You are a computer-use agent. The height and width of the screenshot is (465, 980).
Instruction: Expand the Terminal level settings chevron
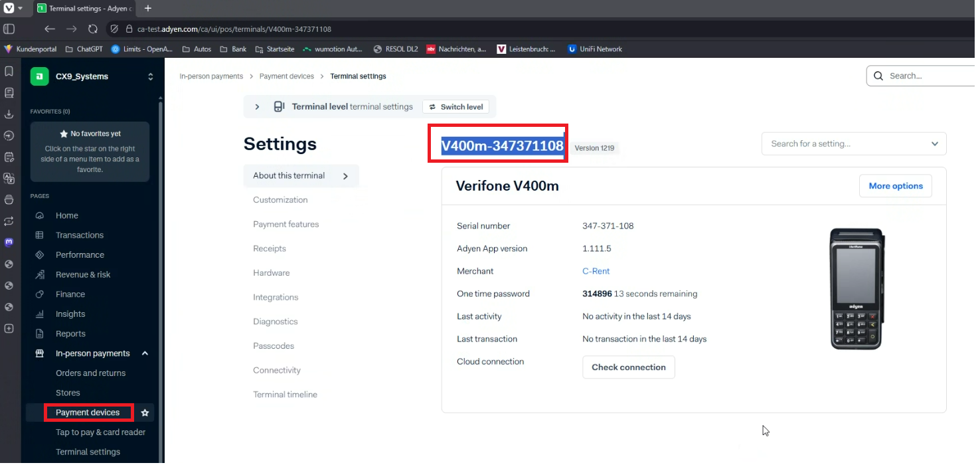pyautogui.click(x=258, y=107)
